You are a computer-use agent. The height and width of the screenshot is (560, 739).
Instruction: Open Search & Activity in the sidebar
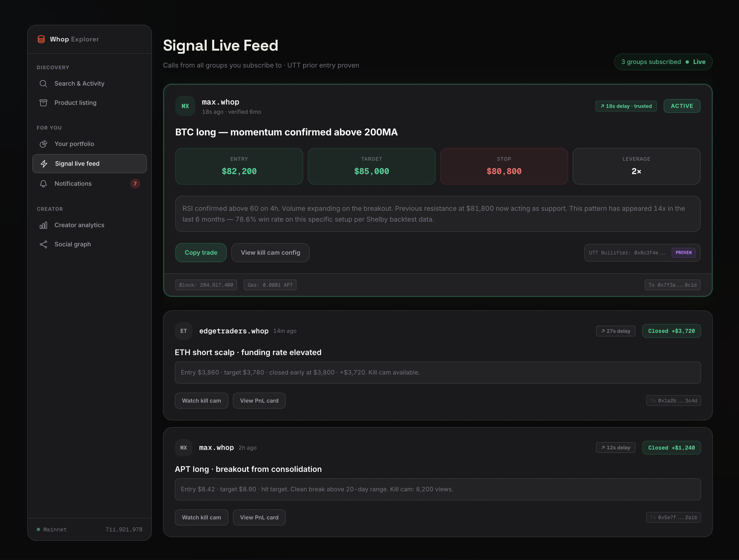pos(90,83)
